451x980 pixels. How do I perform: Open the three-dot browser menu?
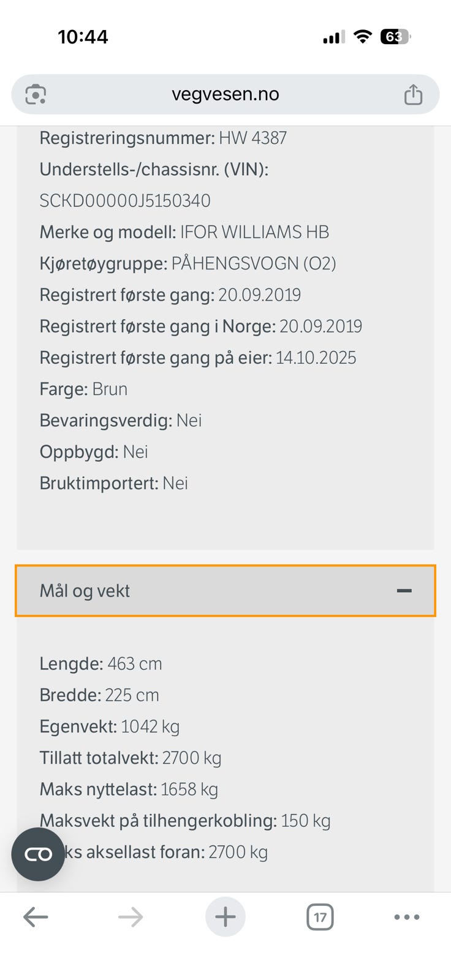[x=407, y=917]
